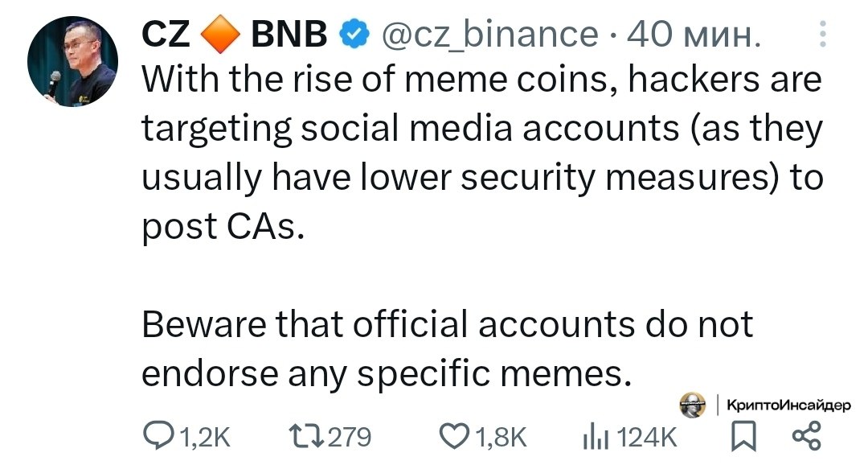Click the 279 reposts count
Viewport: 868px width, 465px height.
pos(350,436)
